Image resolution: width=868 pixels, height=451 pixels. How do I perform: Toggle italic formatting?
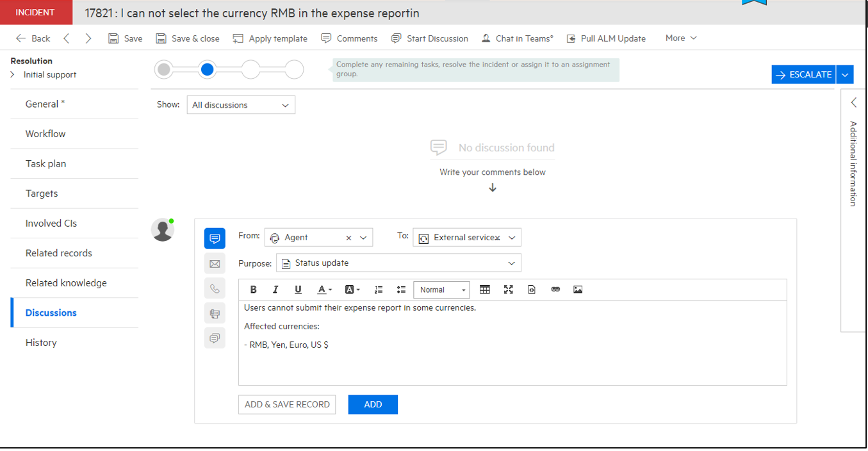point(275,289)
